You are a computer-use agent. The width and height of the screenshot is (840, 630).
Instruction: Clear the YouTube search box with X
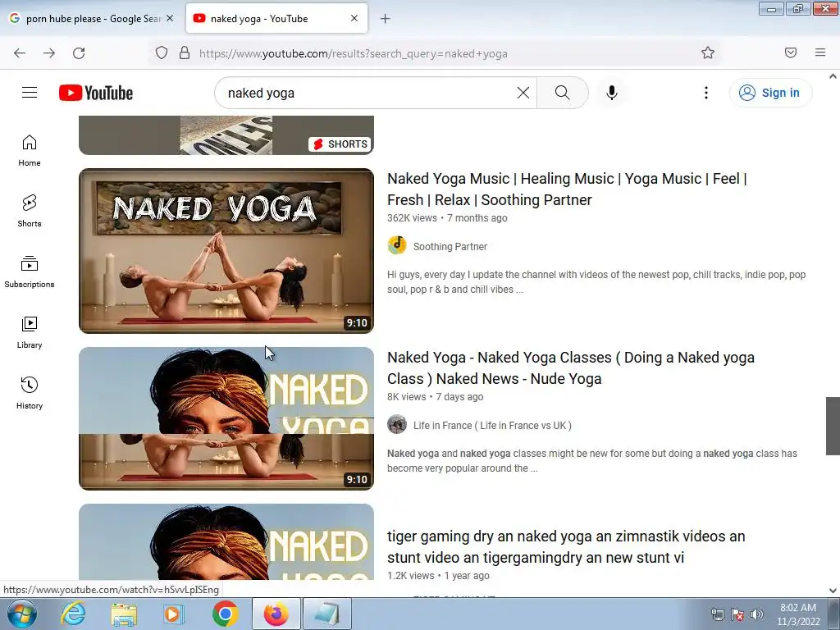(523, 93)
